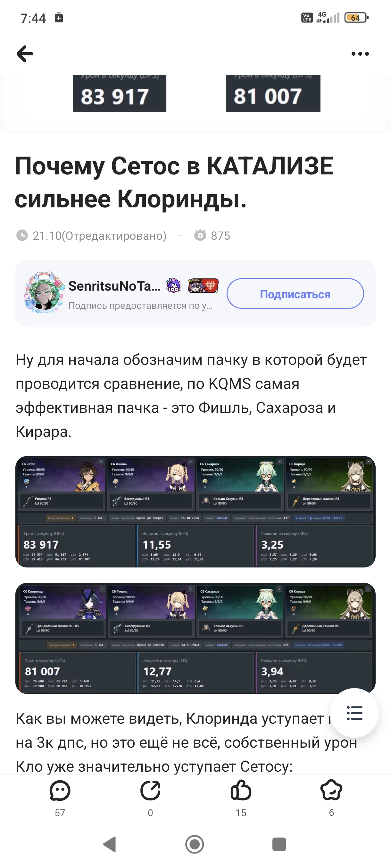391x868 pixels.
Task: Tap the share icon showing 0
Action: click(150, 791)
